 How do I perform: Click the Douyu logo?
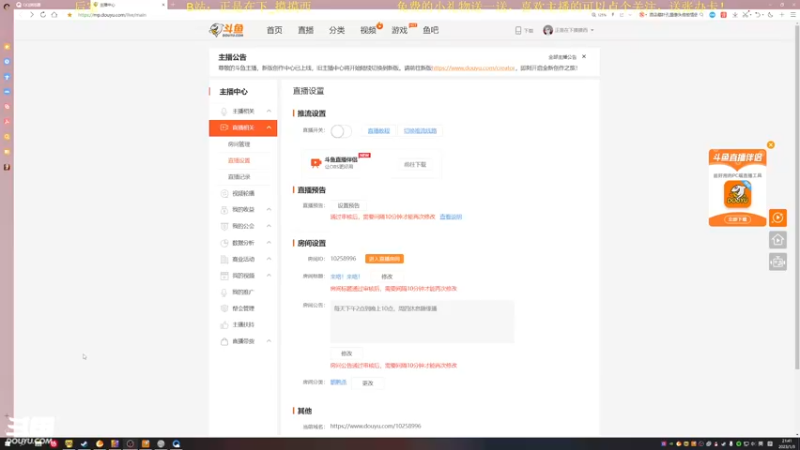(227, 30)
